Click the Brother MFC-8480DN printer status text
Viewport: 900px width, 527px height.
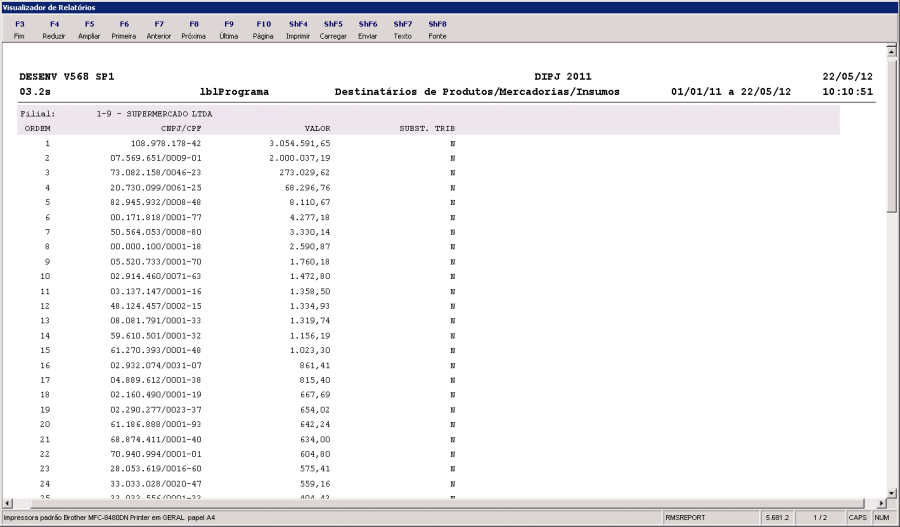pos(109,517)
